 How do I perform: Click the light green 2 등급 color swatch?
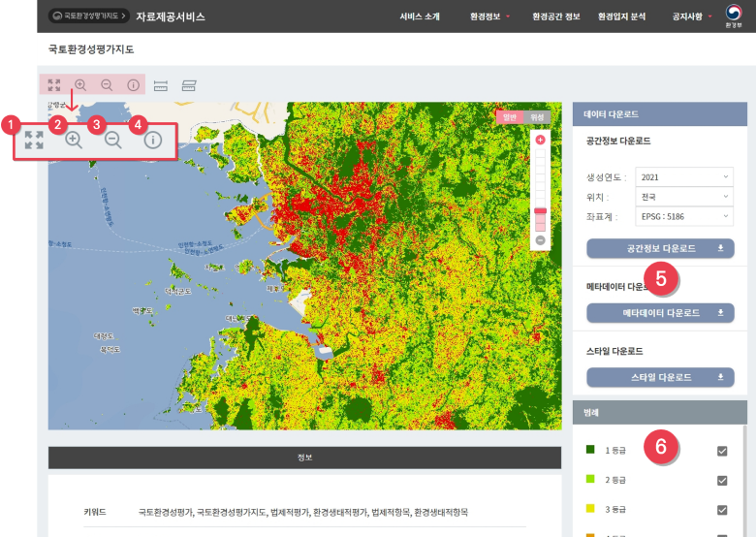(x=590, y=479)
